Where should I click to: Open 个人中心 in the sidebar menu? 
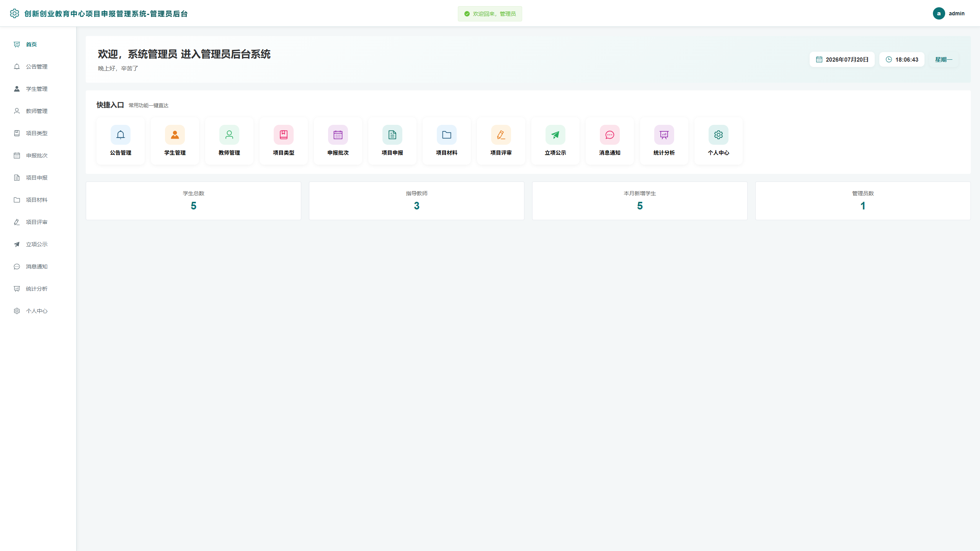pos(38,311)
